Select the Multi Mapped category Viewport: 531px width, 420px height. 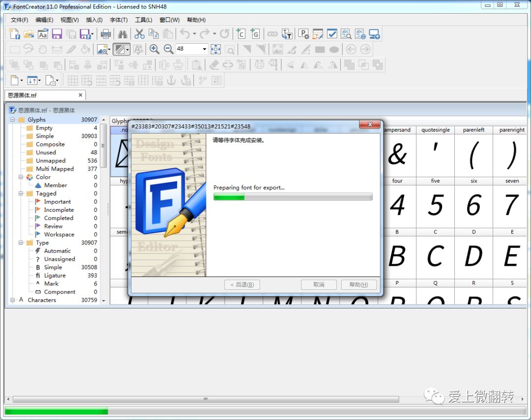click(55, 169)
